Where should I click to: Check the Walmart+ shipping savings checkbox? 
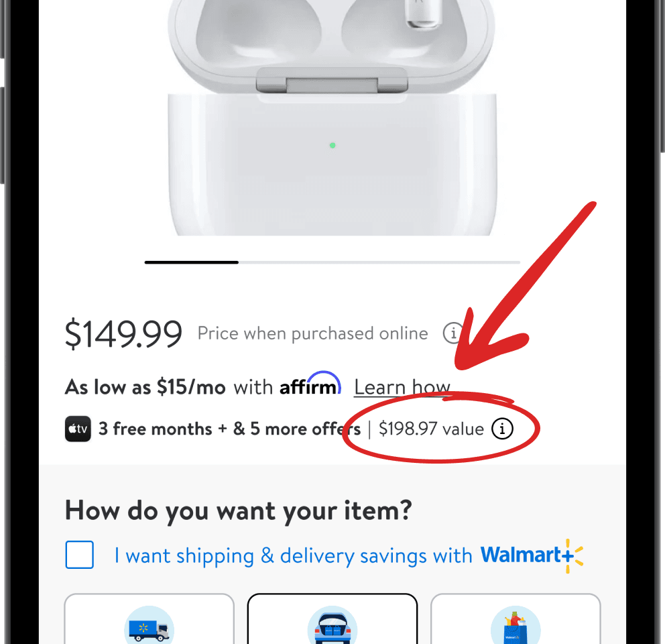pos(79,555)
